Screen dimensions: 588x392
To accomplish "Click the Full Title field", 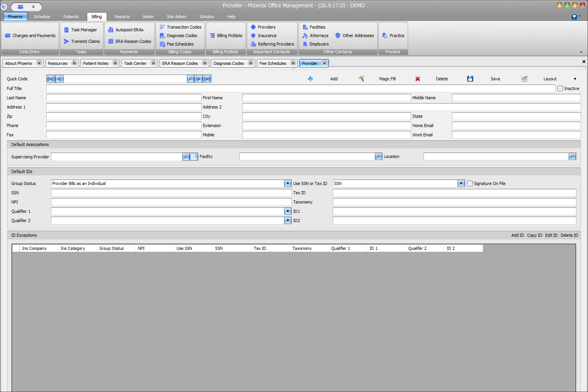I will point(301,88).
